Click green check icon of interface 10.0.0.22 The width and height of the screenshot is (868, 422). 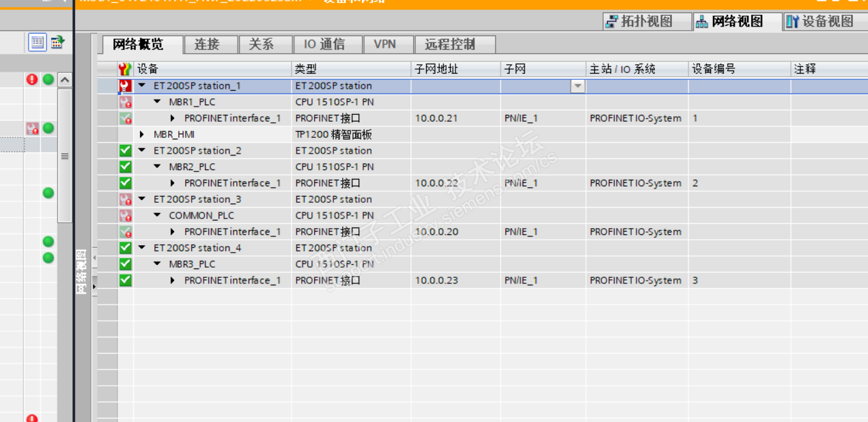125,183
